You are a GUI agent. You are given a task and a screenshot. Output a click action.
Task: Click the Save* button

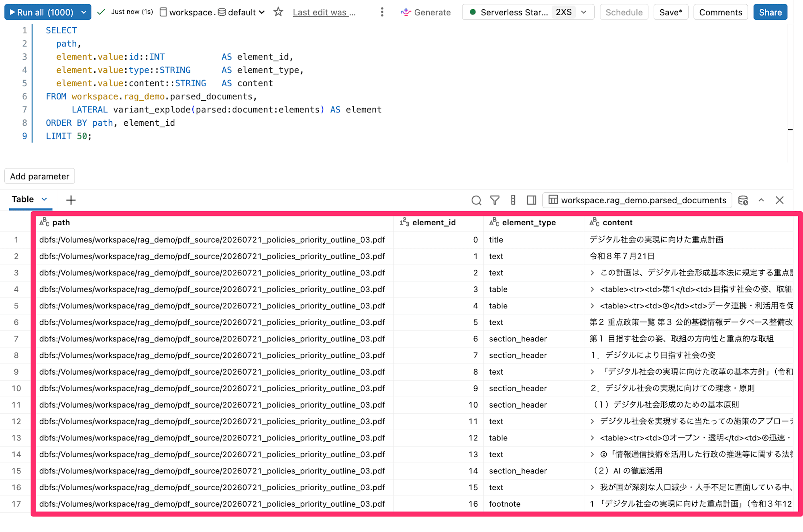click(671, 12)
